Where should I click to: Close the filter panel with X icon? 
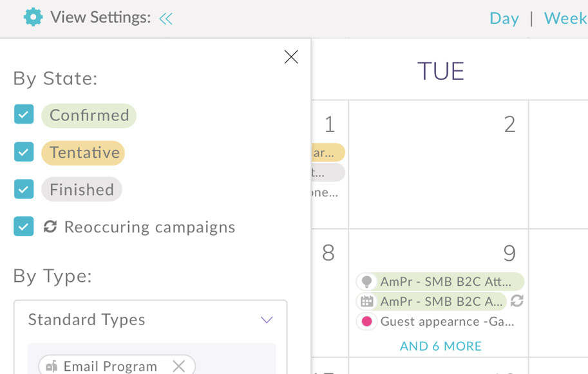291,57
